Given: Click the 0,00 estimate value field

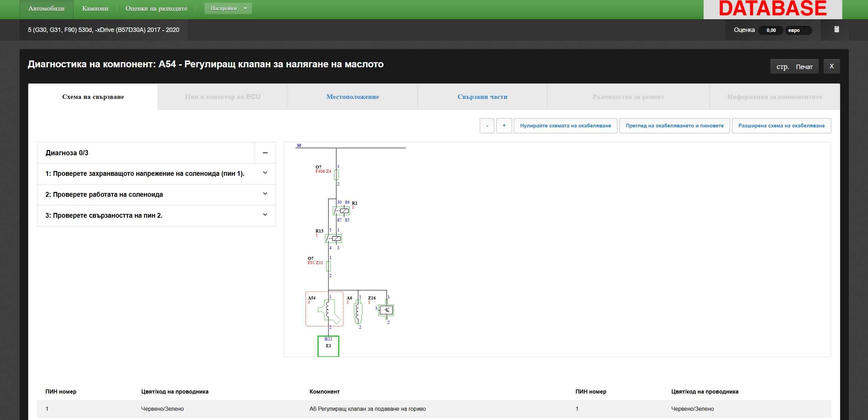Looking at the screenshot, I should tap(771, 30).
